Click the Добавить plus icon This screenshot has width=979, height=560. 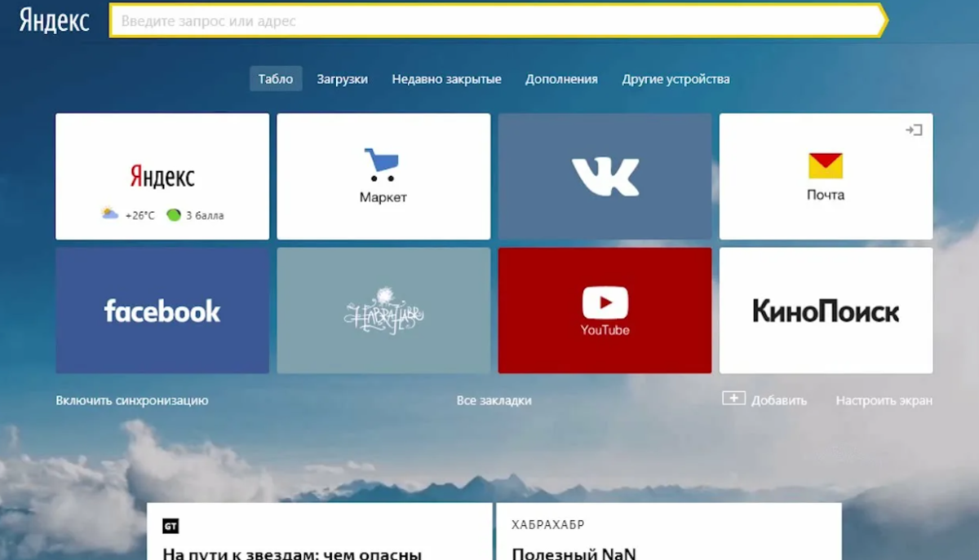733,399
